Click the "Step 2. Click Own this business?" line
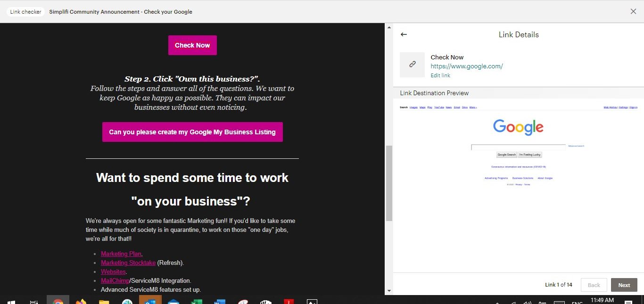This screenshot has height=304, width=644. (x=192, y=79)
